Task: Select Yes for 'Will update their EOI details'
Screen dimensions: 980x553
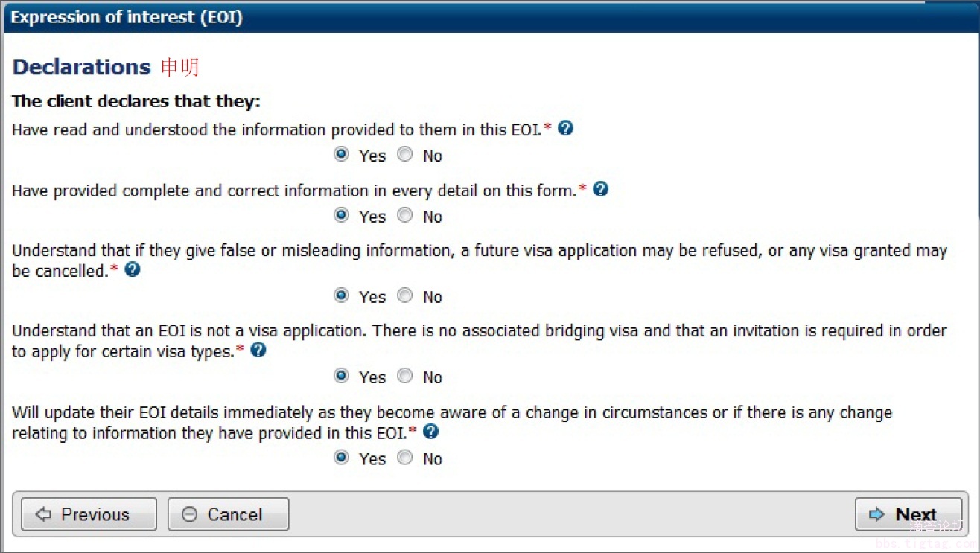Action: 342,458
